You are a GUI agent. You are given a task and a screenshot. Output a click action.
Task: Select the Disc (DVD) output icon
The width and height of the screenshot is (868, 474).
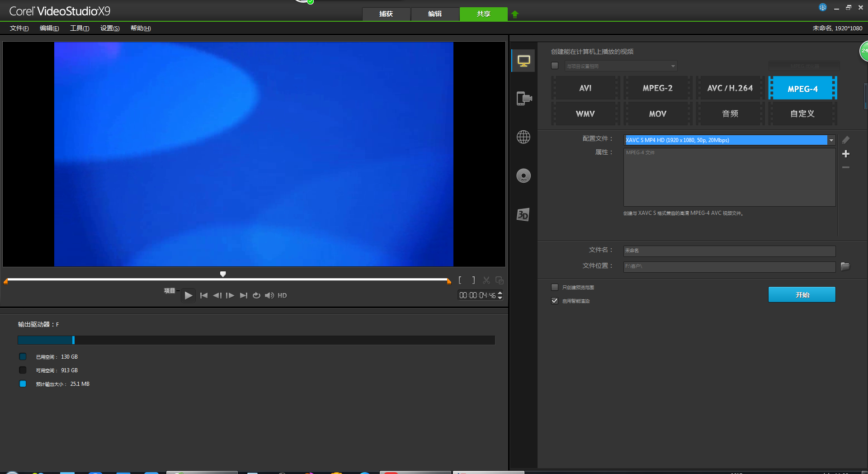[524, 176]
